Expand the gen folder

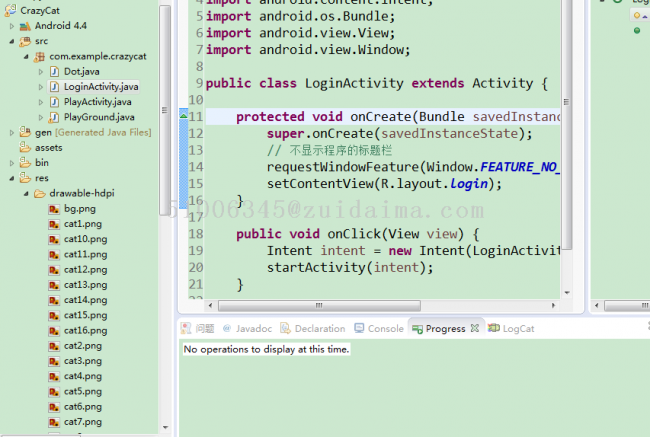[x=12, y=133]
